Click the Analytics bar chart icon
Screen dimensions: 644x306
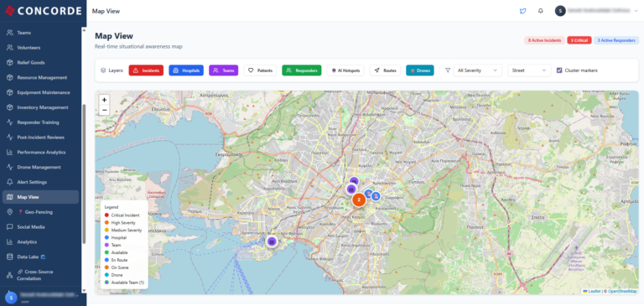(x=10, y=242)
